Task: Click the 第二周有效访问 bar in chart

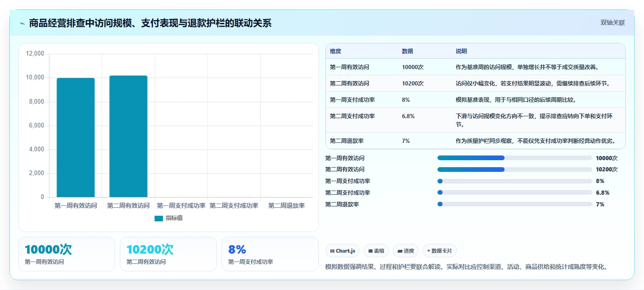Action: (x=128, y=136)
